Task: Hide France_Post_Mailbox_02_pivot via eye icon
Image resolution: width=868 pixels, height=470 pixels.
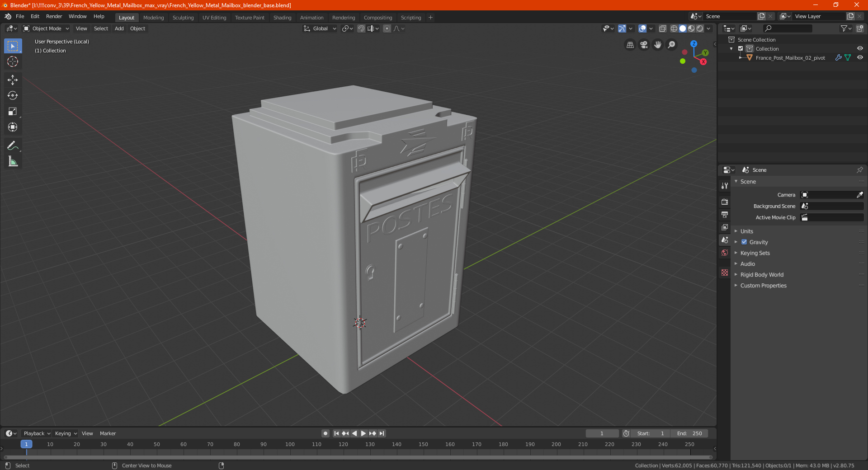Action: [860, 58]
